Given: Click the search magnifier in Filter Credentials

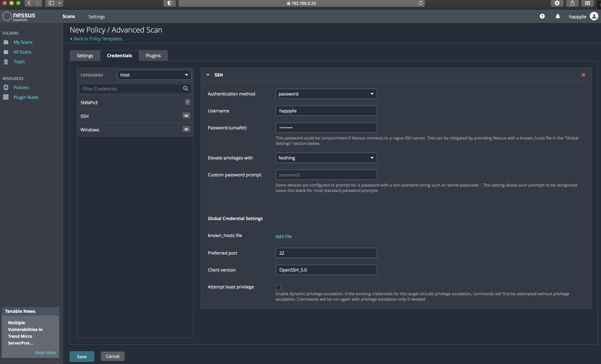Looking at the screenshot, I should (x=185, y=88).
